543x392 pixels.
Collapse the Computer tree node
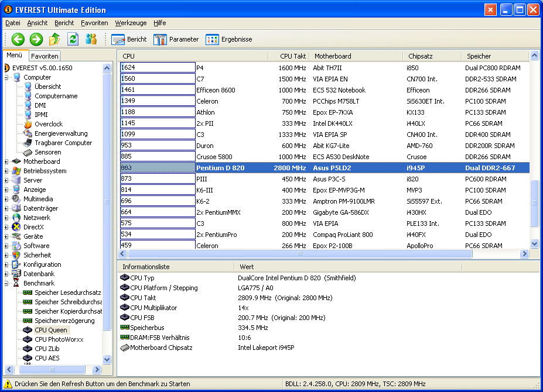[6, 77]
